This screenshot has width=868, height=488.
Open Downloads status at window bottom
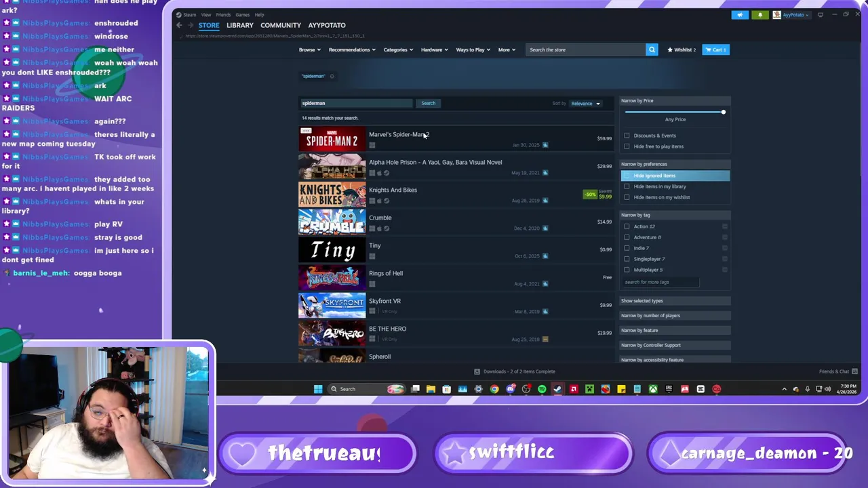(515, 371)
